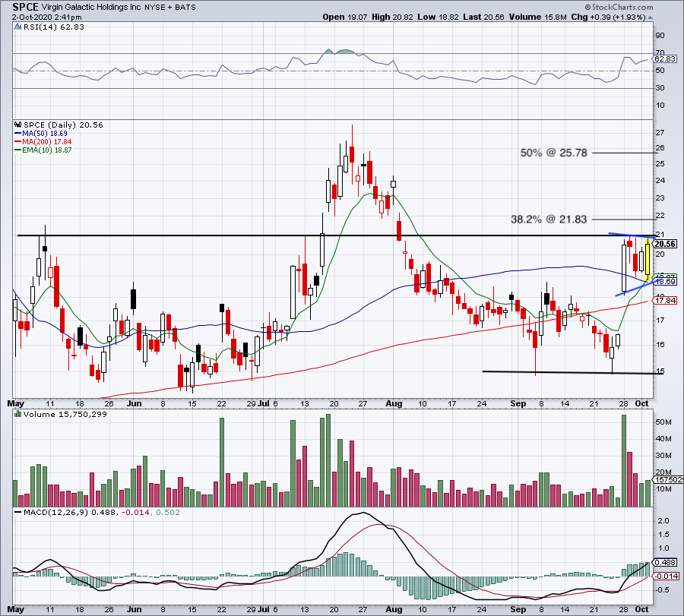This screenshot has width=684, height=616.
Task: Click the 17.84 MA(200) price tag on right axis
Action: (x=665, y=300)
